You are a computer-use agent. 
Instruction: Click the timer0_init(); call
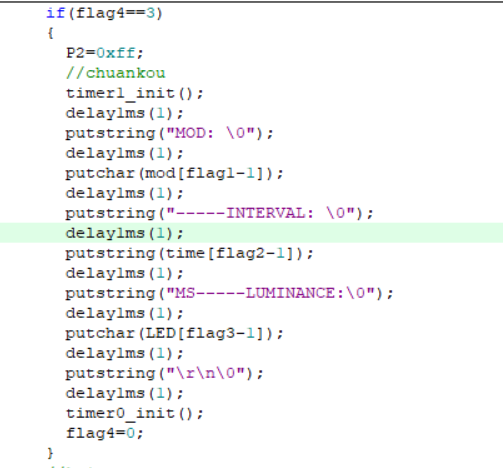pyautogui.click(x=134, y=414)
